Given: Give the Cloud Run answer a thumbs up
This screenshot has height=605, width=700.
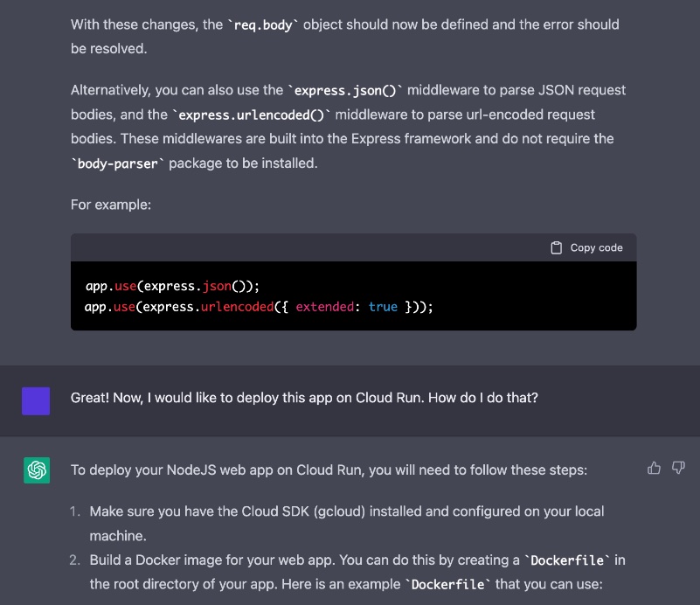Looking at the screenshot, I should (655, 468).
